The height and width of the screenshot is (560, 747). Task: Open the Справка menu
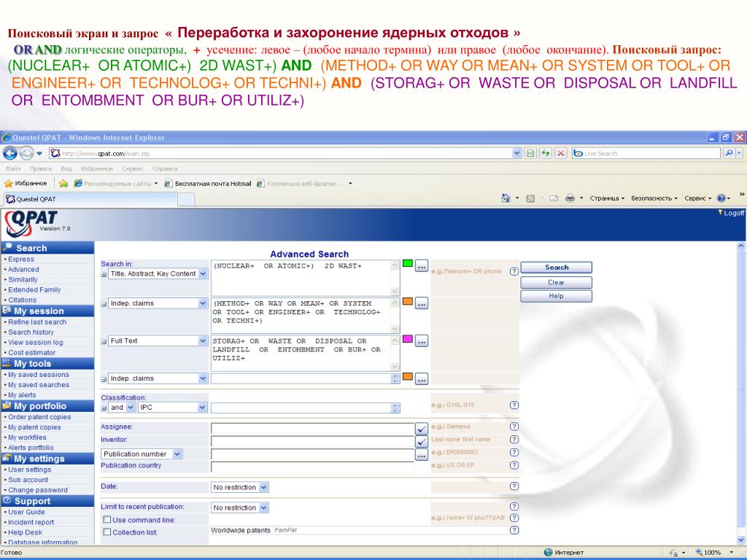165,168
